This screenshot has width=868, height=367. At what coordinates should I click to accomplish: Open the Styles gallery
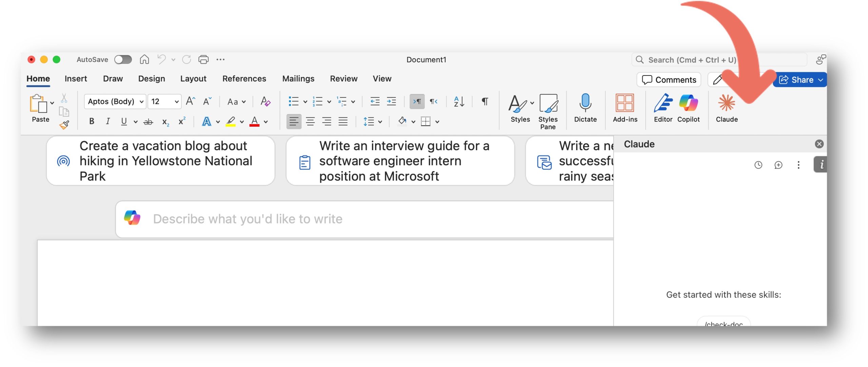[x=520, y=108]
